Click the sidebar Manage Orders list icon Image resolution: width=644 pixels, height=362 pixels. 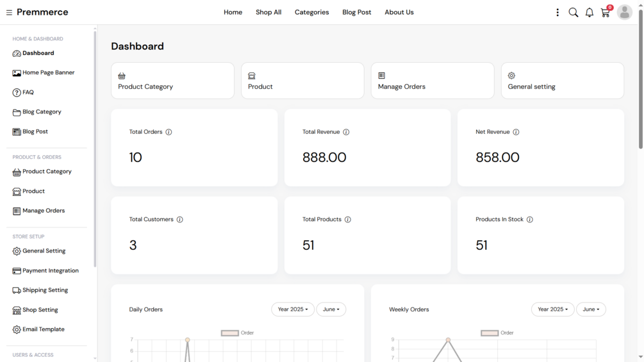(17, 211)
